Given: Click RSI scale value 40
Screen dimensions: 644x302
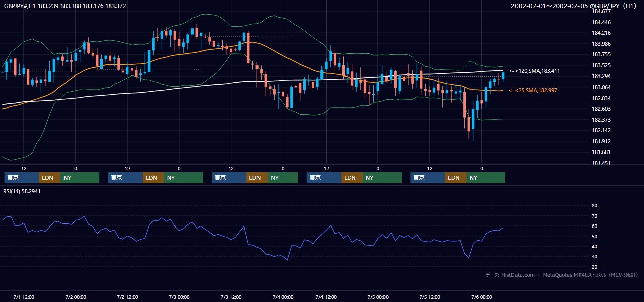Looking at the screenshot, I should pos(594,246).
